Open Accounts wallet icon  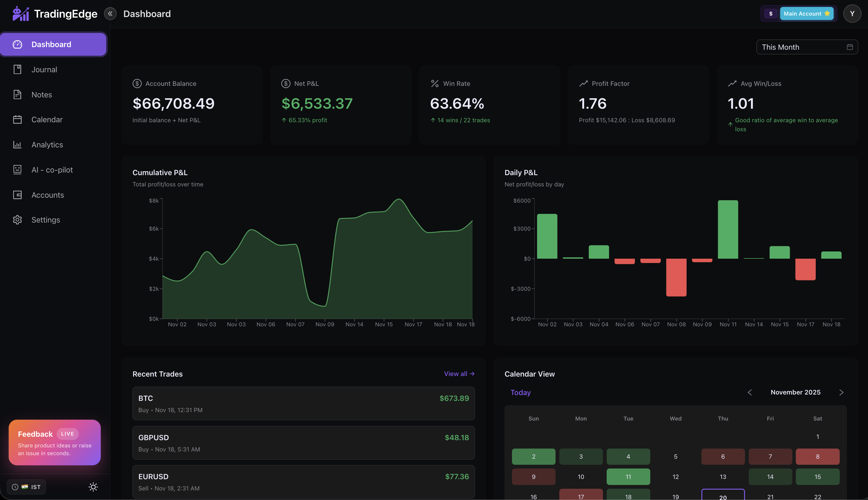click(x=17, y=195)
